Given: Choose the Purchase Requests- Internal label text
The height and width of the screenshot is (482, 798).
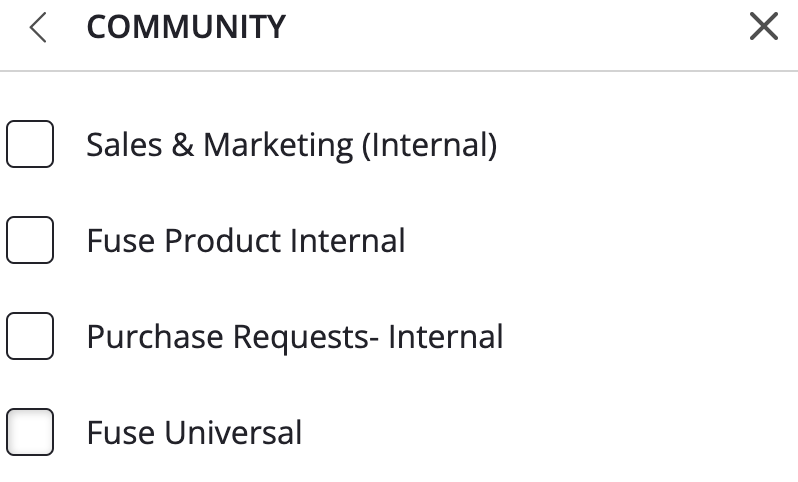Looking at the screenshot, I should [x=295, y=337].
